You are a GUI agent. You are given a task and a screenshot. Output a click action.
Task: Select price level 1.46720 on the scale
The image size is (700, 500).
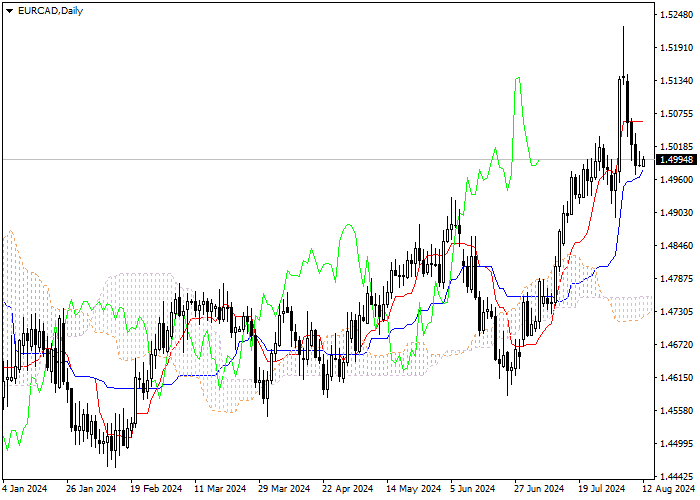[676, 345]
